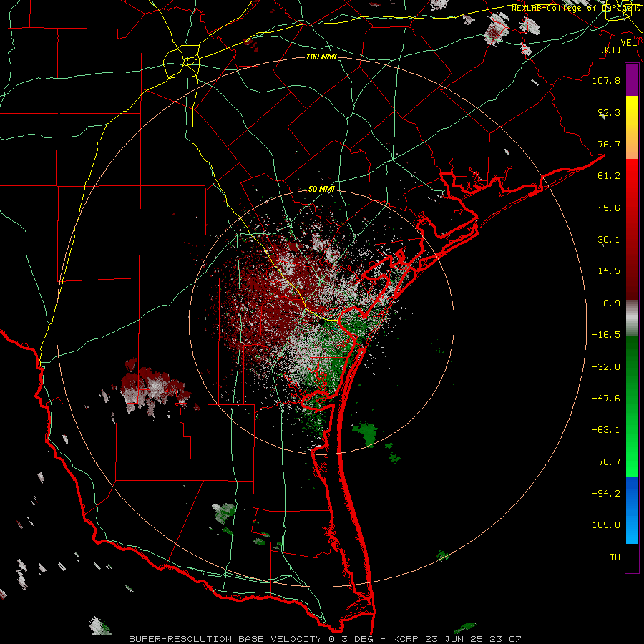Click the 92.3 velocity scale label

609,112
